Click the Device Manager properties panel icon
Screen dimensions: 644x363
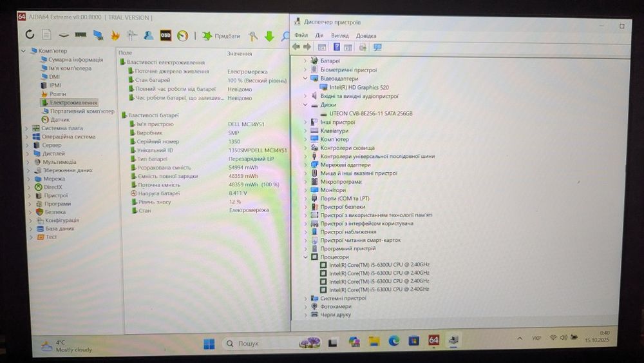coord(348,47)
